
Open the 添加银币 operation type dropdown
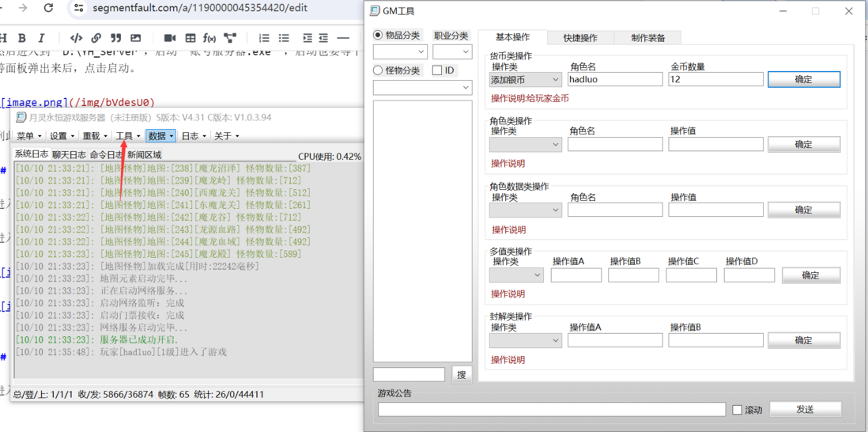point(526,79)
